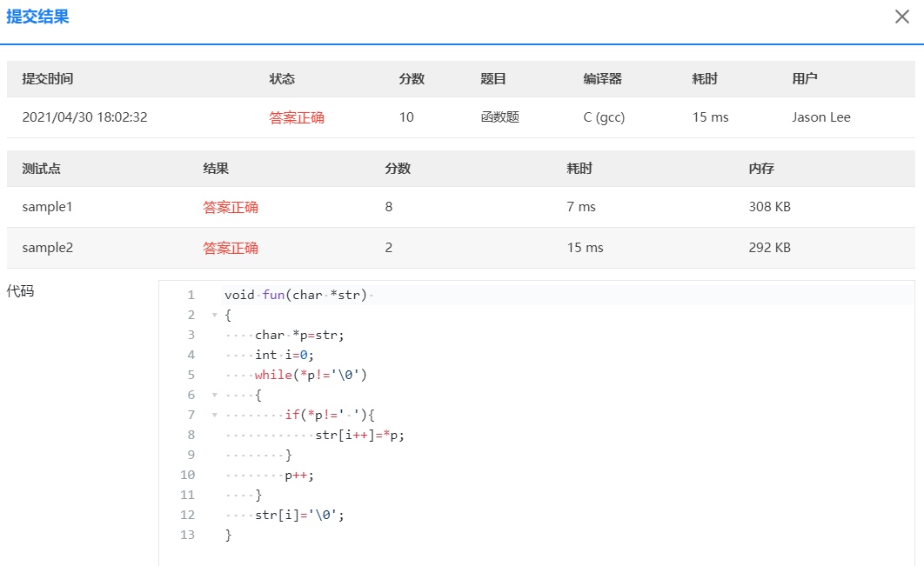The height and width of the screenshot is (566, 924).
Task: Click the 提交结果 dialog title
Action: pyautogui.click(x=37, y=17)
